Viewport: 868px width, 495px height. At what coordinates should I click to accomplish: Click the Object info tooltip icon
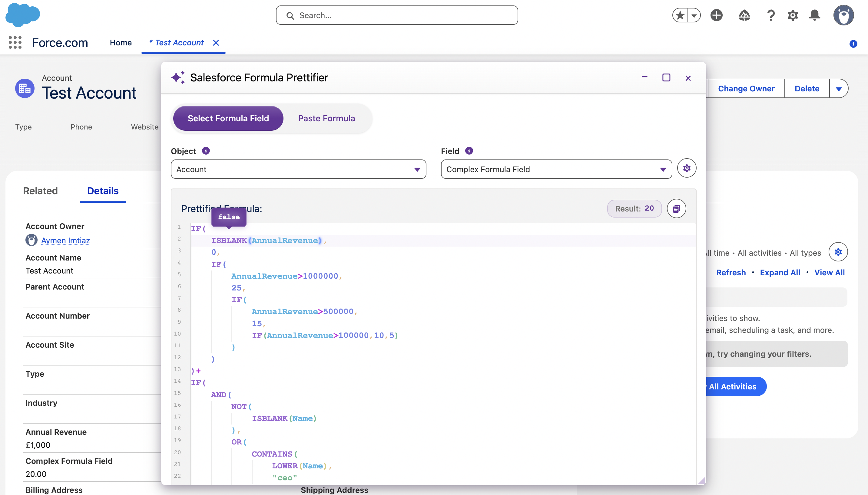pyautogui.click(x=206, y=151)
